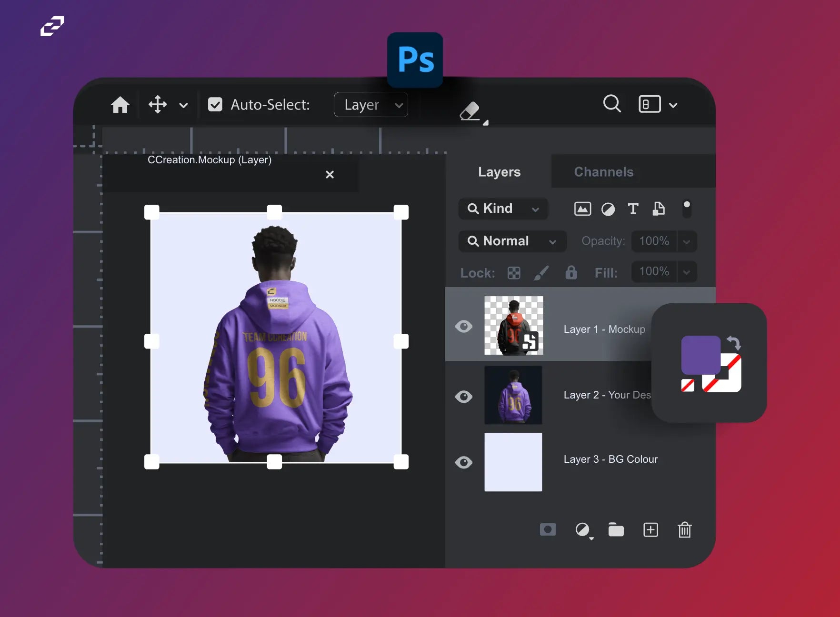Select the Layers tab
840x617 pixels.
[499, 172]
